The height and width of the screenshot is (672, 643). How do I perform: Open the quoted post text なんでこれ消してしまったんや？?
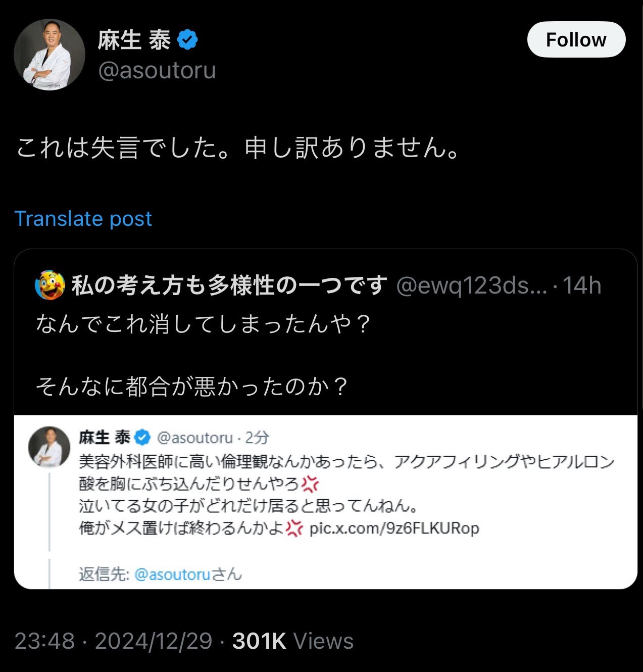pos(203,324)
